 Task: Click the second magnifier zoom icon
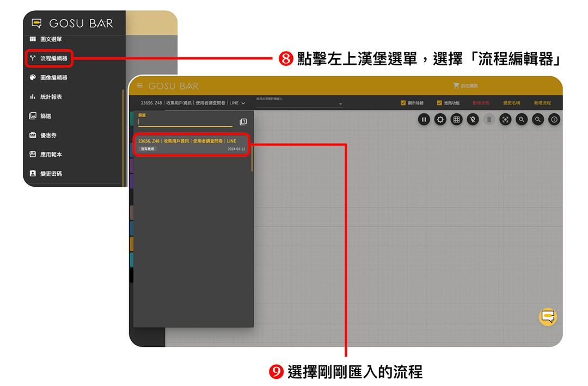coord(538,120)
